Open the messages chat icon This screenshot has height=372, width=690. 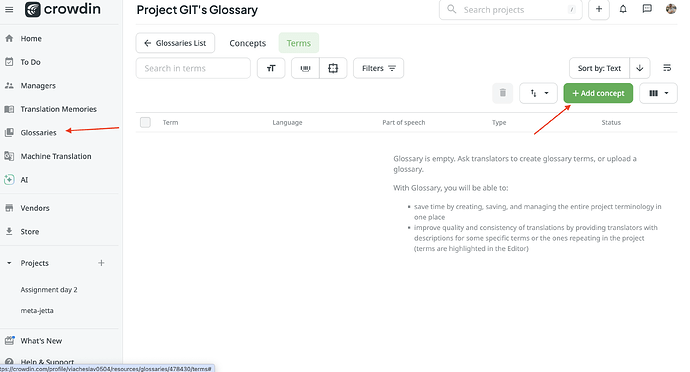click(647, 9)
